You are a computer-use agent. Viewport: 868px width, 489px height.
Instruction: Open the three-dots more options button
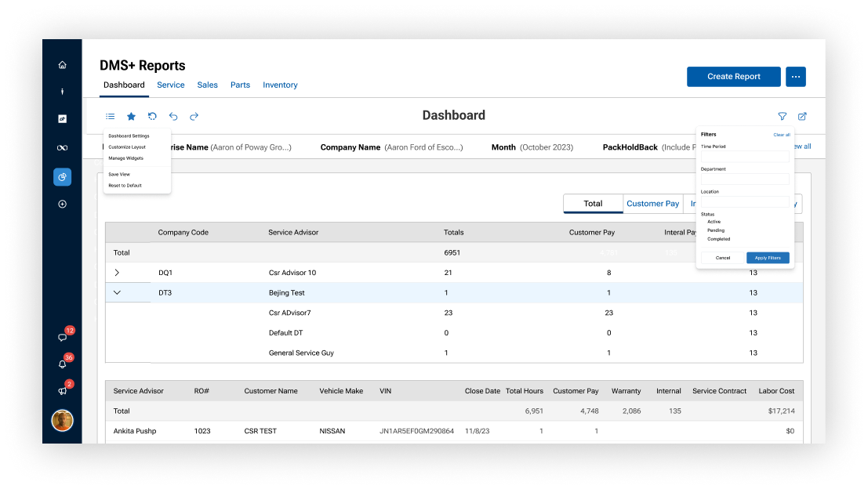[x=796, y=76]
